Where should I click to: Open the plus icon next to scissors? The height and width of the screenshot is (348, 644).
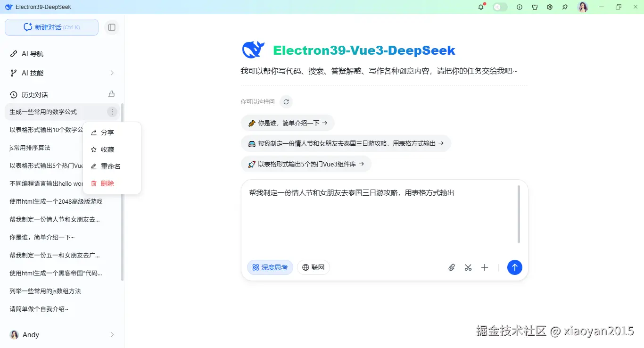(x=485, y=267)
